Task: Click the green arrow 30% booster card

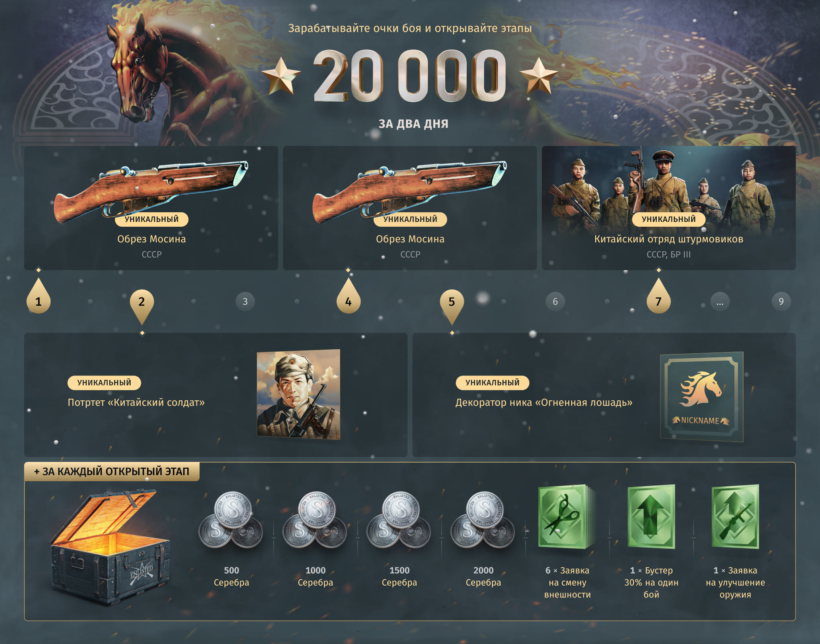Action: click(x=651, y=517)
